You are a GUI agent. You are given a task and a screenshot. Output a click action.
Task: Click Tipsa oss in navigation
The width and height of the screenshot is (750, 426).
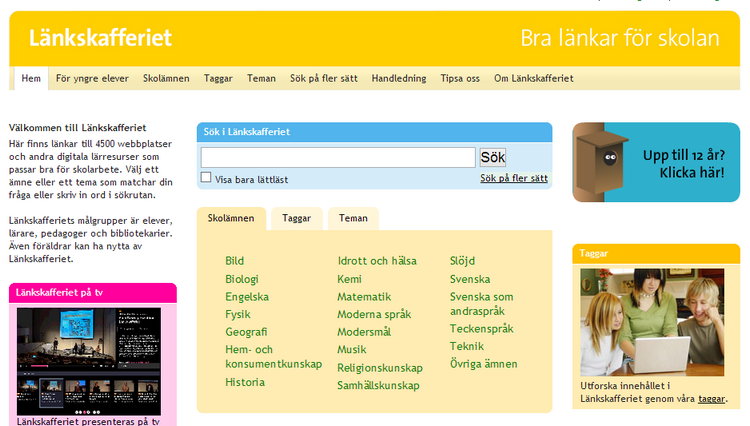460,78
